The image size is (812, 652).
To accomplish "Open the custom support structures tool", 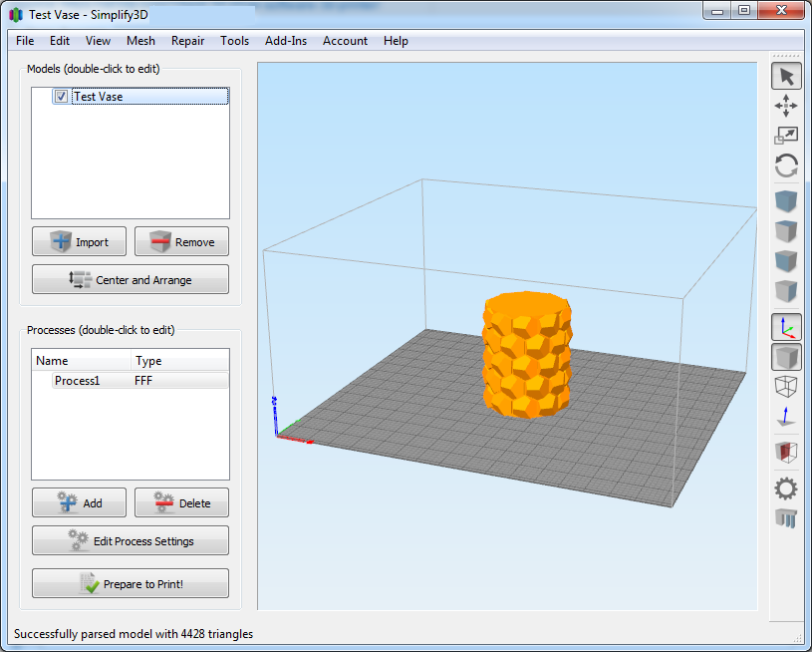I will pos(786,518).
